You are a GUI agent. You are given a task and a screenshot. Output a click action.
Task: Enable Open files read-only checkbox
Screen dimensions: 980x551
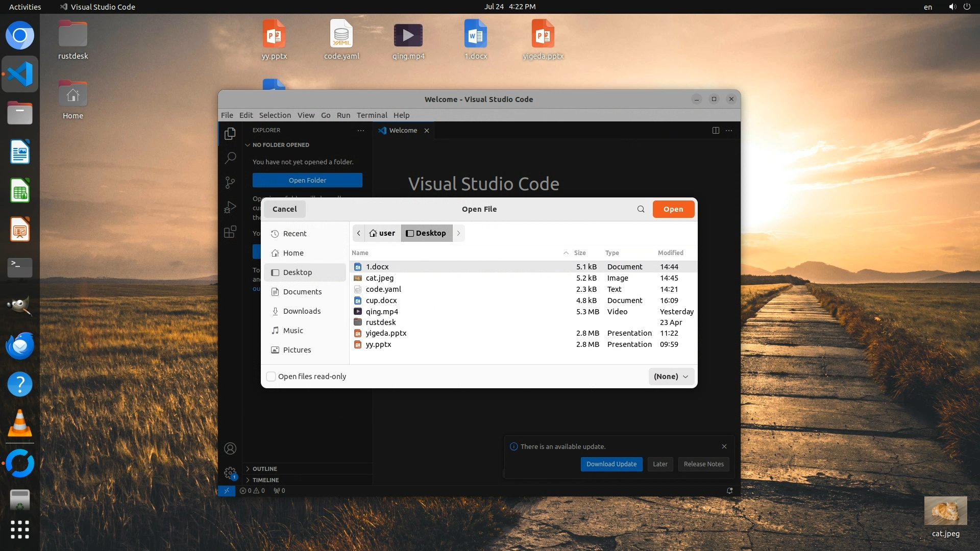click(x=272, y=377)
